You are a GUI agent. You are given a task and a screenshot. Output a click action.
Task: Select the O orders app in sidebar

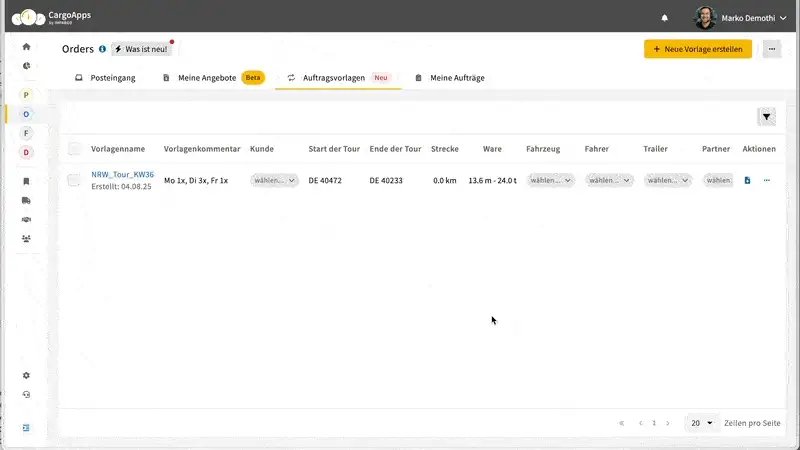[x=26, y=114]
